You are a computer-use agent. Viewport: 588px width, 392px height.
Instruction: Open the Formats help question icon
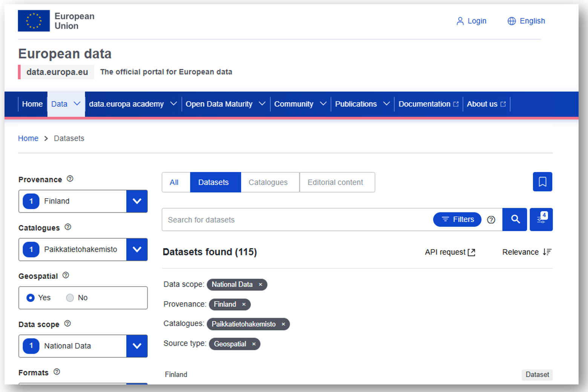tap(57, 372)
